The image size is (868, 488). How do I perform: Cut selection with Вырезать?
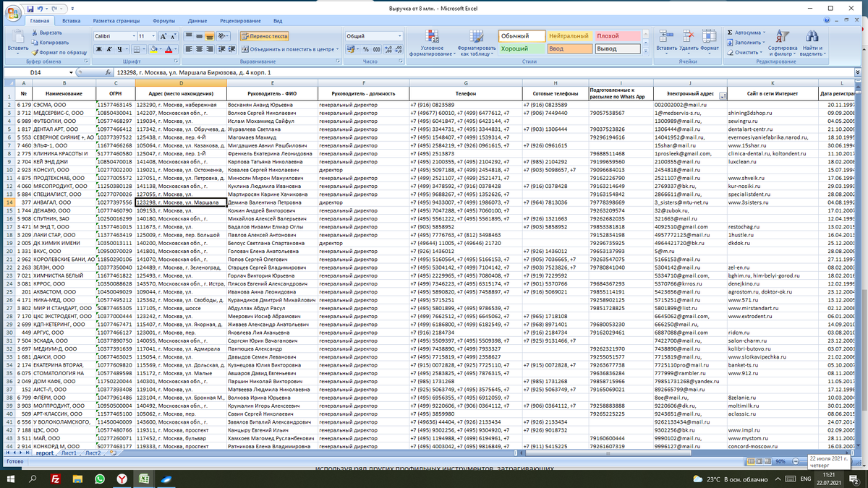click(47, 33)
